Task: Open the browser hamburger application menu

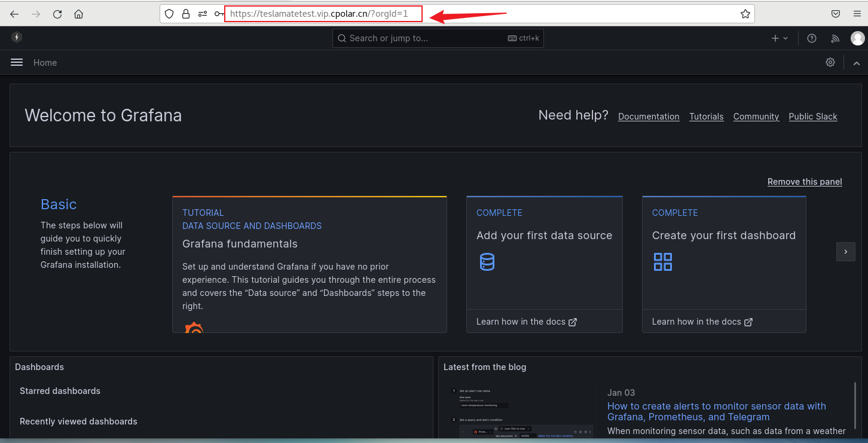Action: pyautogui.click(x=856, y=14)
